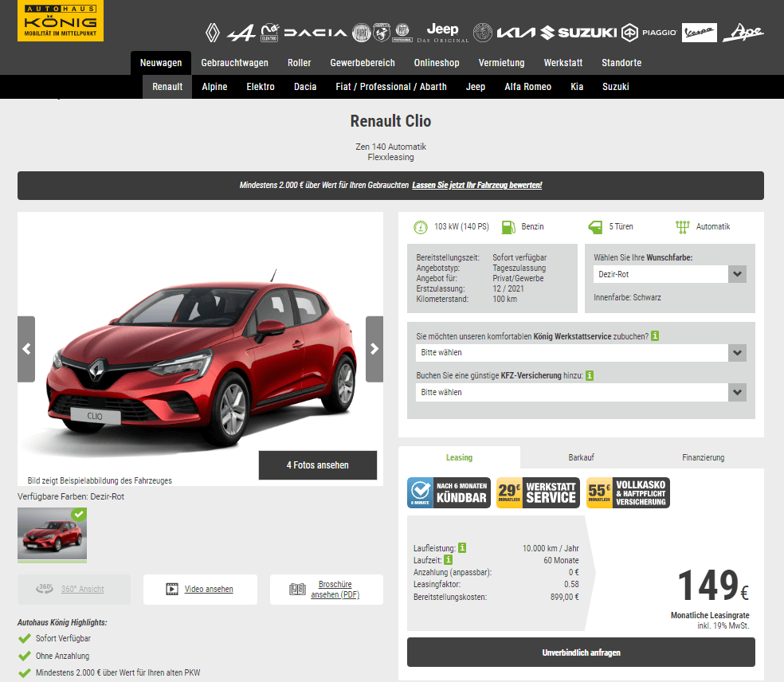Open the Renault diamond brand logo
The image size is (784, 682).
(213, 33)
